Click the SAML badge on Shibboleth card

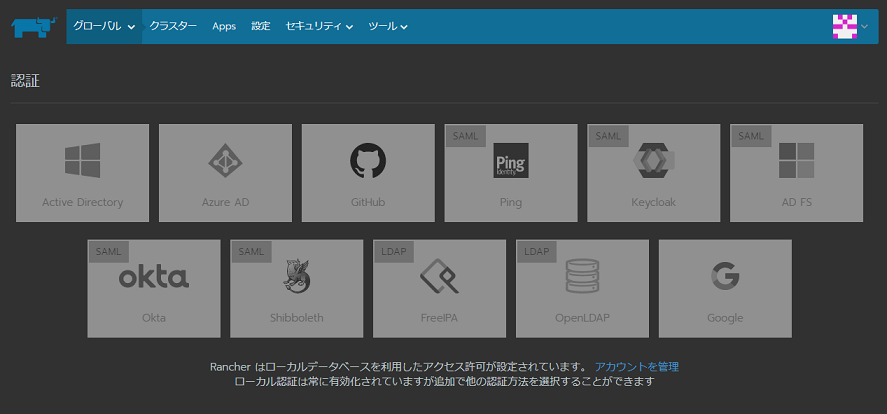point(251,252)
